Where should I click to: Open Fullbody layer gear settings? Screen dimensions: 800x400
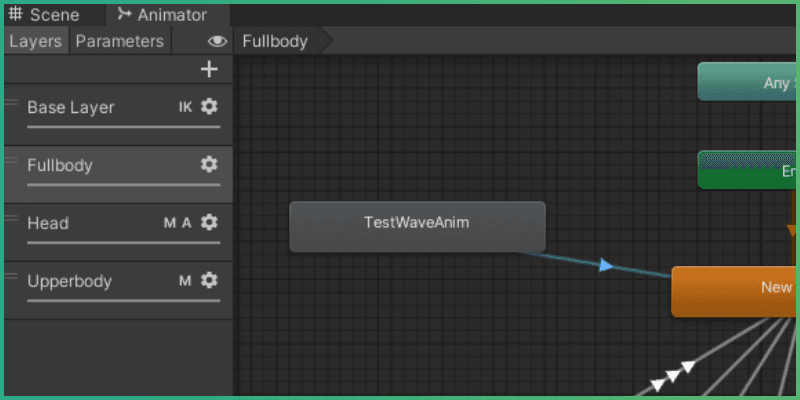coord(209,165)
